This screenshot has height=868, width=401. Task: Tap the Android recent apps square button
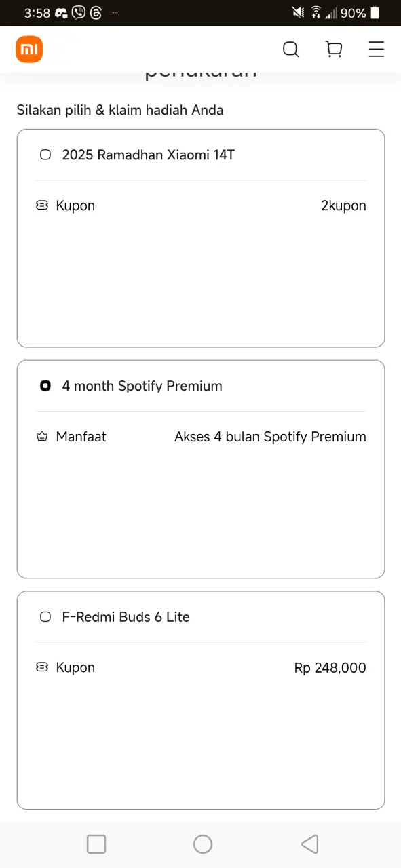point(96,844)
